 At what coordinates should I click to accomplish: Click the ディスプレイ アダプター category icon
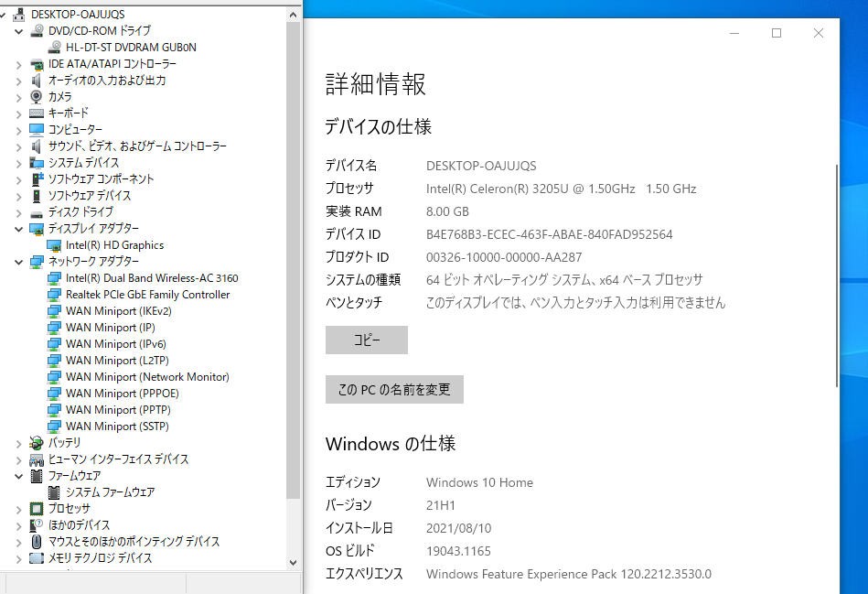(x=37, y=228)
